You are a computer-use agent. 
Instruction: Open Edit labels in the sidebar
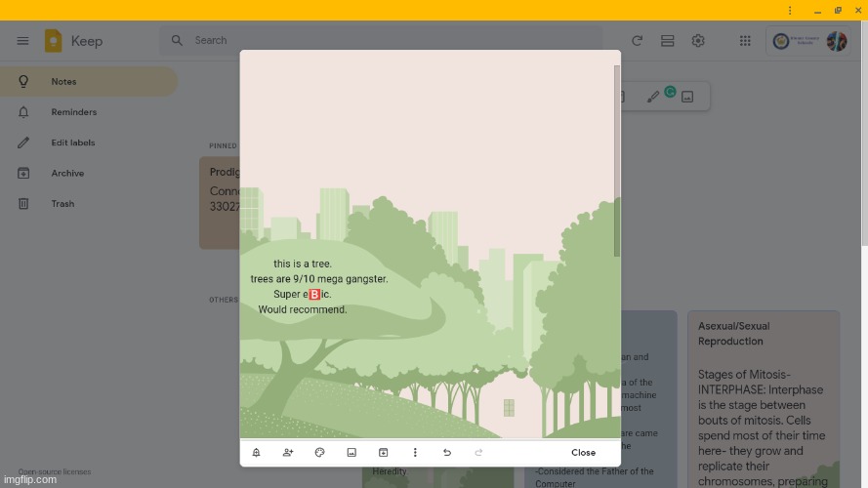(89, 142)
